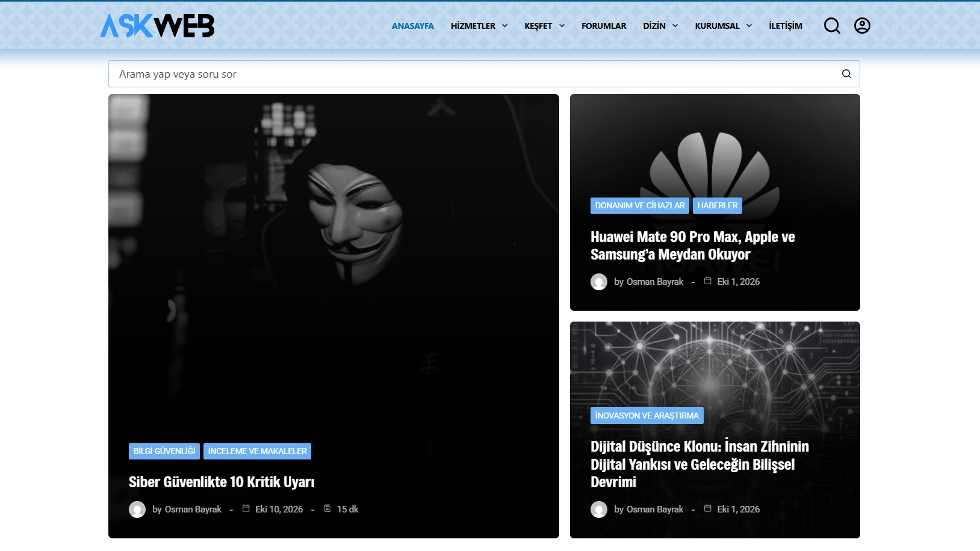
Task: Click the reading time icon beside 15 dk
Action: tap(327, 509)
